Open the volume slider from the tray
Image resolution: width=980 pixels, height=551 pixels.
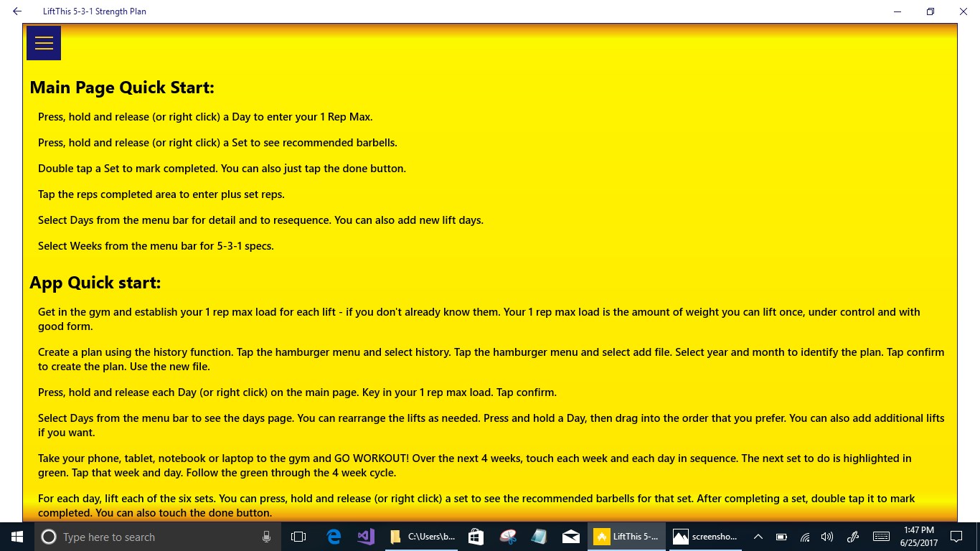coord(827,537)
